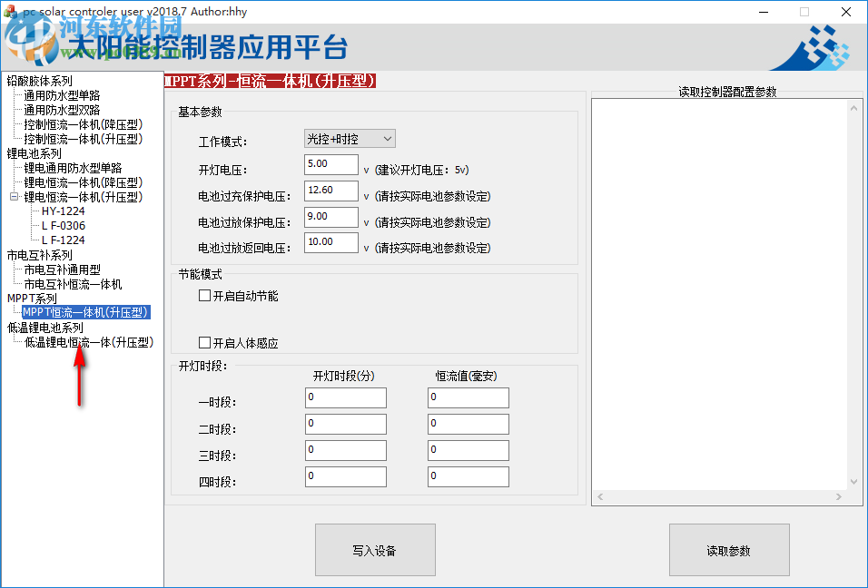Viewport: 868px width, 588px height.
Task: Select 低温锂电恒流一体(升压型) tree item
Action: (89, 342)
